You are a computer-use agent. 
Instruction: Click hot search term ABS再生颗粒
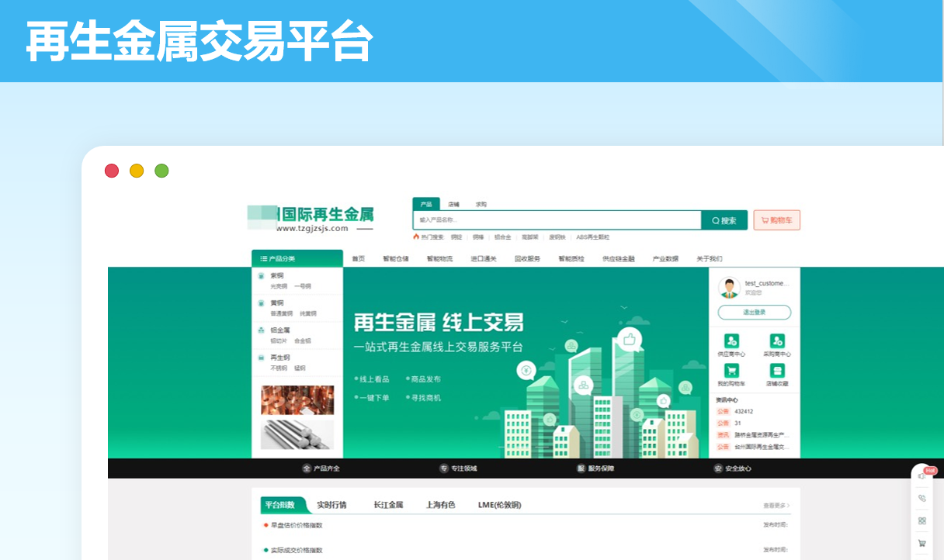pyautogui.click(x=593, y=237)
